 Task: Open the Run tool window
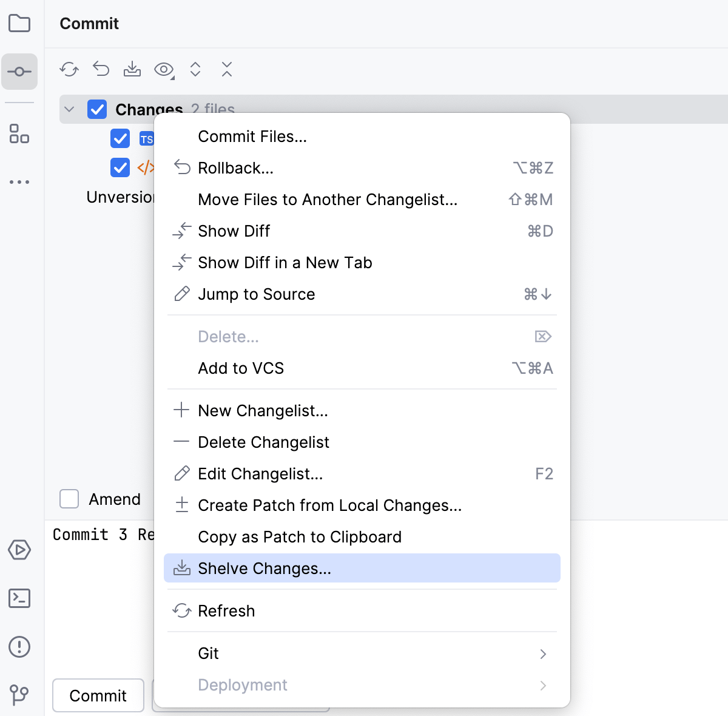coord(19,550)
